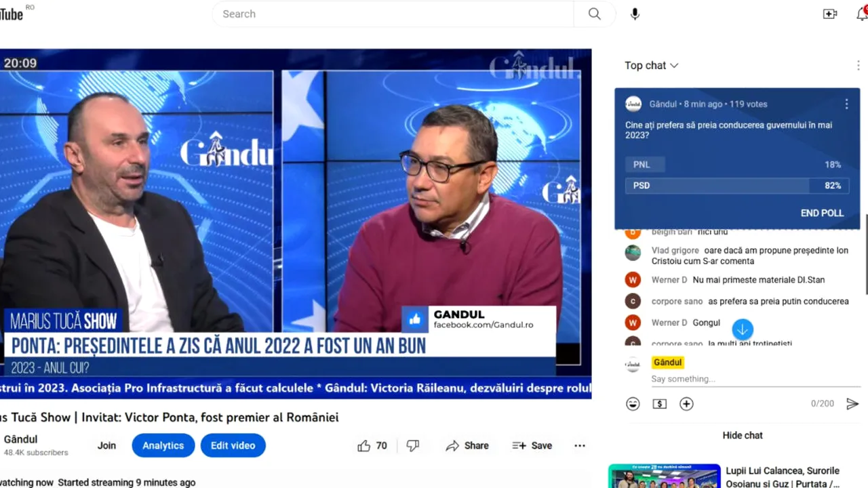Send the chat message with the arrow icon
868x488 pixels.
(853, 403)
